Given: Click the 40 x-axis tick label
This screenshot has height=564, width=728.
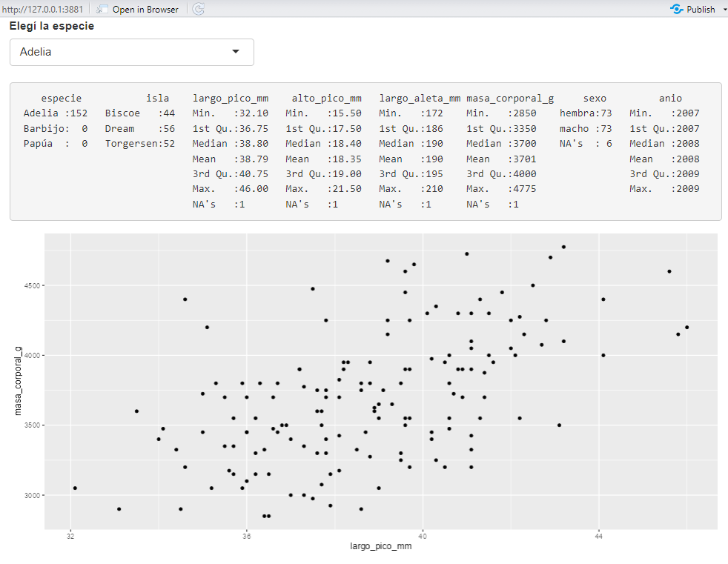Looking at the screenshot, I should [x=423, y=536].
